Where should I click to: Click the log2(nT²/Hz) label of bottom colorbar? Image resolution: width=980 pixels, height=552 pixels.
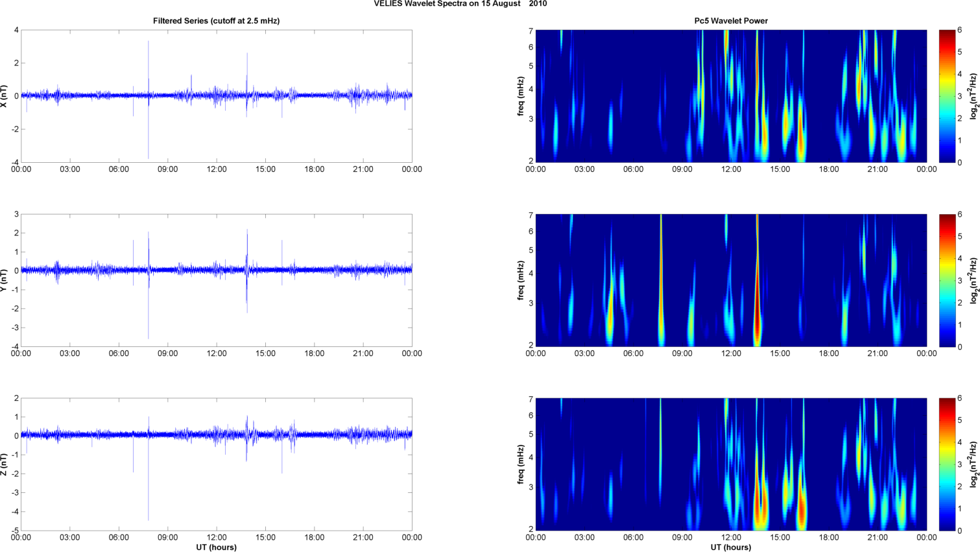coord(974,464)
